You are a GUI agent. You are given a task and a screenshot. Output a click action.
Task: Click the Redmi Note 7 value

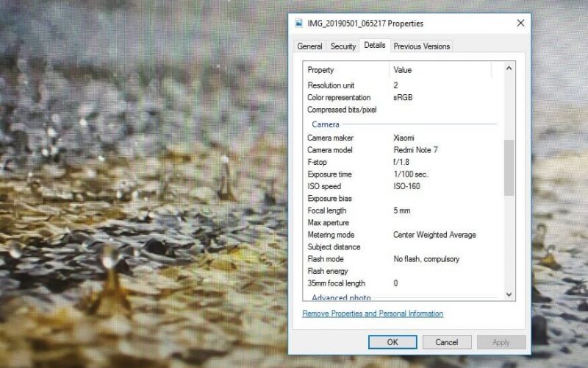415,150
